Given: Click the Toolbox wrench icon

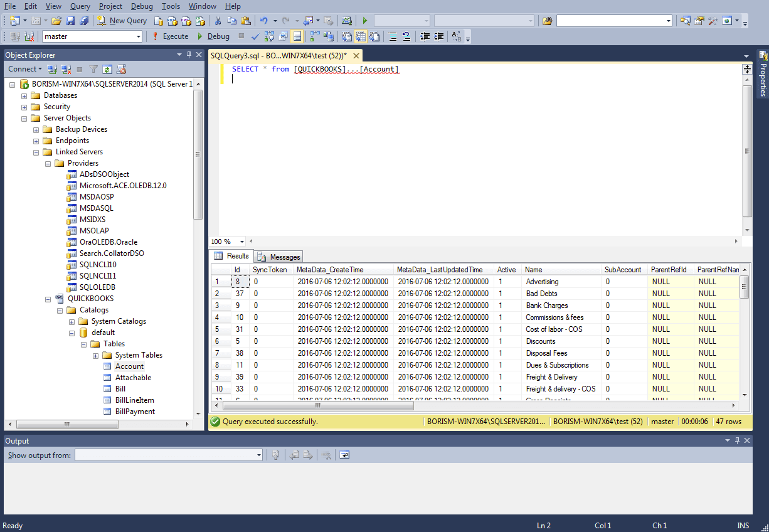Looking at the screenshot, I should pos(713,21).
